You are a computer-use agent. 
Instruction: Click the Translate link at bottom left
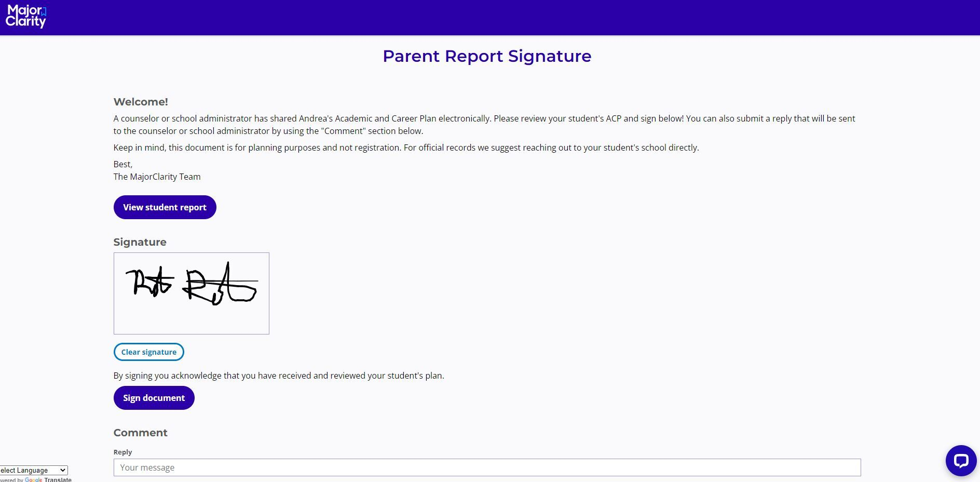(58, 479)
